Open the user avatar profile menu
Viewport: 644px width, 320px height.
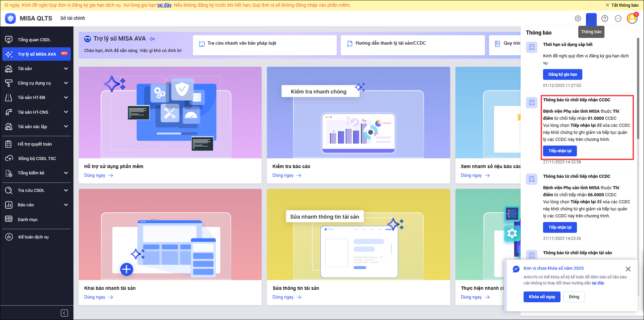click(x=632, y=18)
